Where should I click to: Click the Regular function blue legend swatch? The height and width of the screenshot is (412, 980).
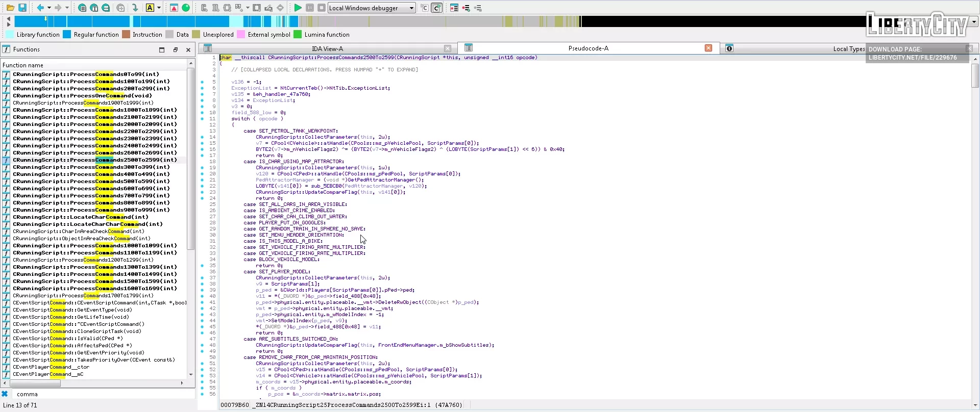(x=67, y=35)
